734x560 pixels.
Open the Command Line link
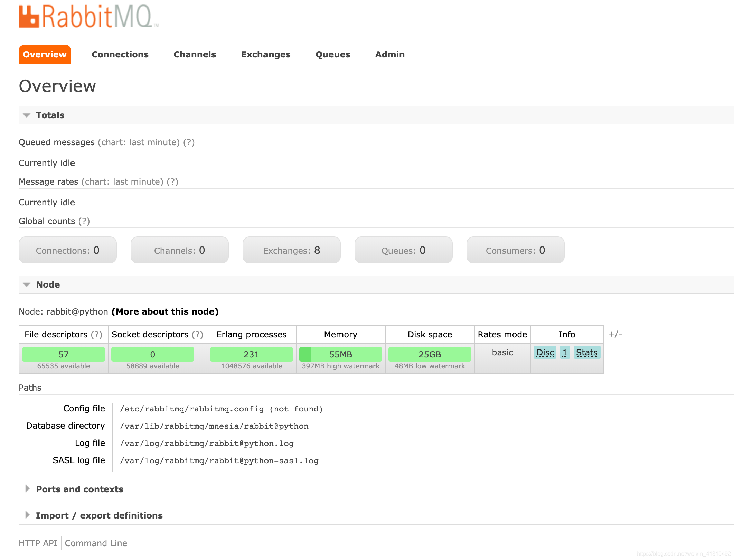(x=96, y=543)
